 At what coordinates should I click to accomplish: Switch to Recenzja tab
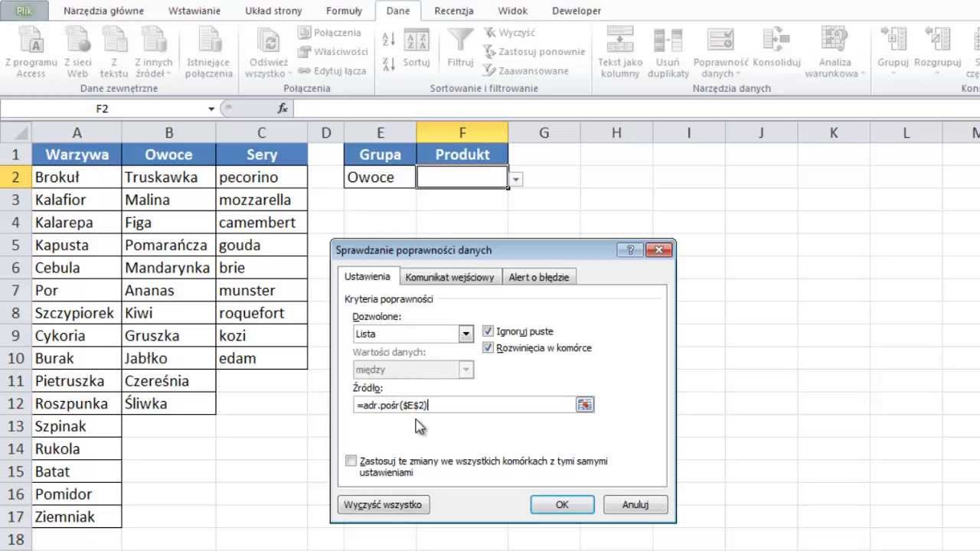point(456,11)
